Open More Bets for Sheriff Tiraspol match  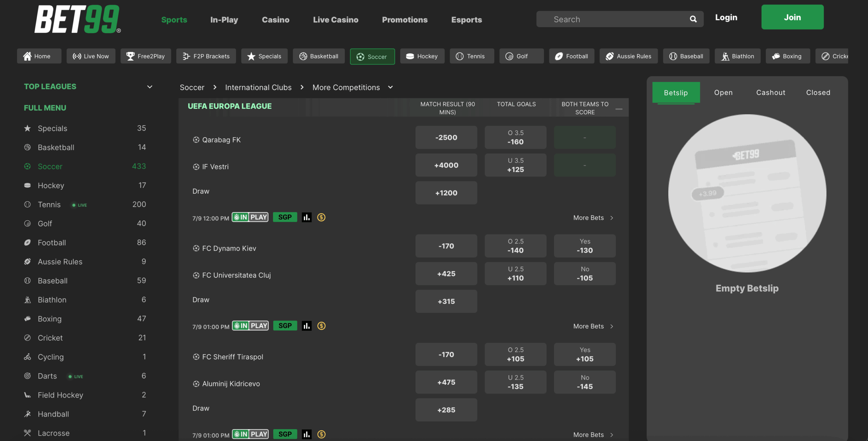(x=593, y=435)
